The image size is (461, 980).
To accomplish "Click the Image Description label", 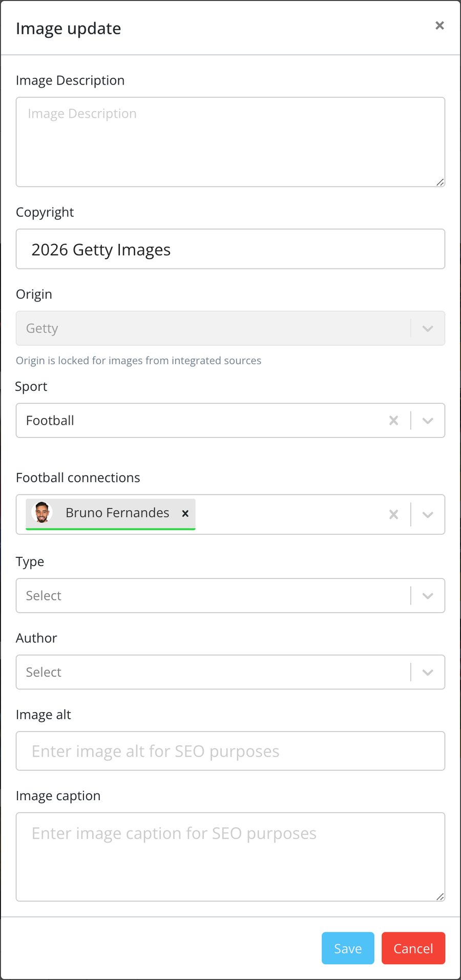I will pyautogui.click(x=70, y=80).
